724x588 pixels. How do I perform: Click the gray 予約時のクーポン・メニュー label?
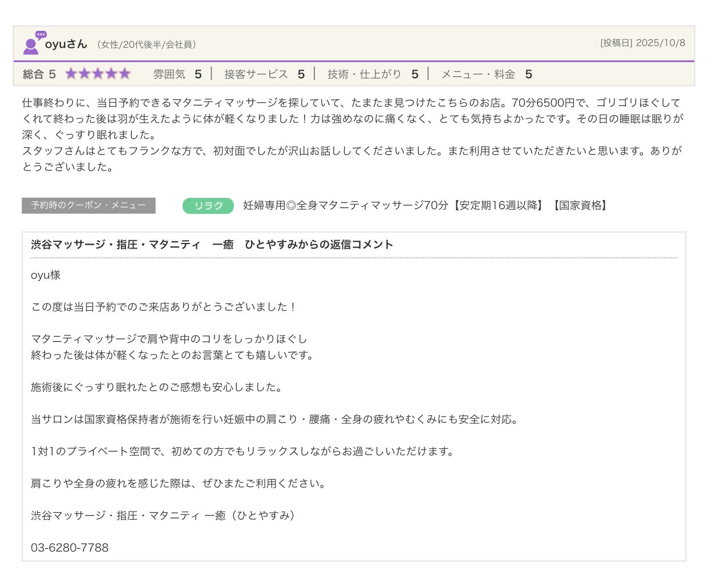(x=88, y=205)
